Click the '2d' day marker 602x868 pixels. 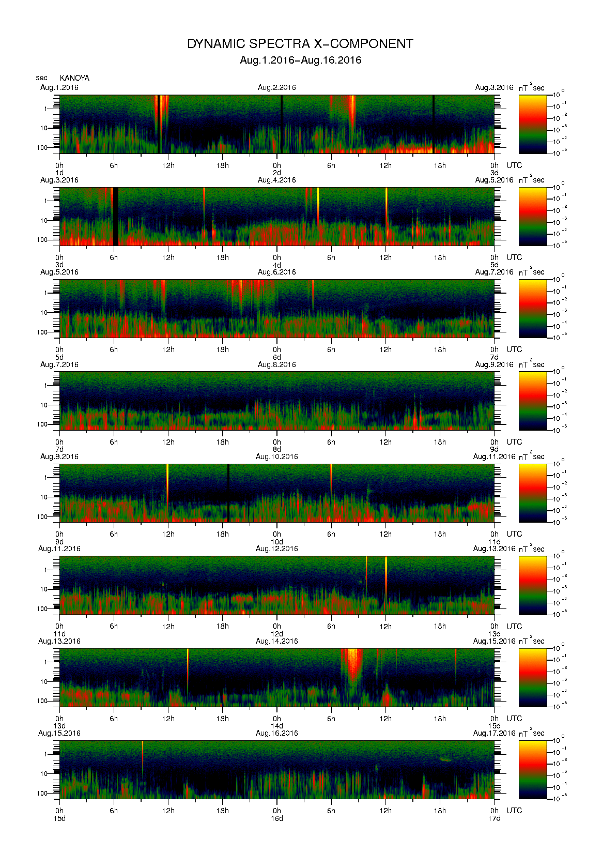[x=277, y=173]
